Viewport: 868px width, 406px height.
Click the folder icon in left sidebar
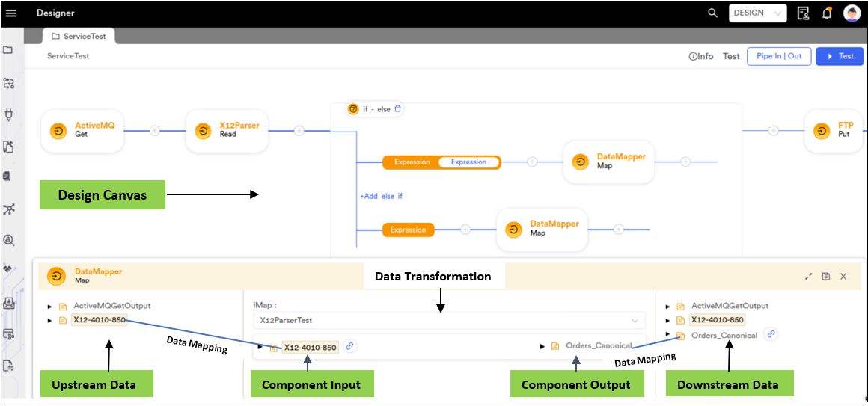tap(8, 50)
